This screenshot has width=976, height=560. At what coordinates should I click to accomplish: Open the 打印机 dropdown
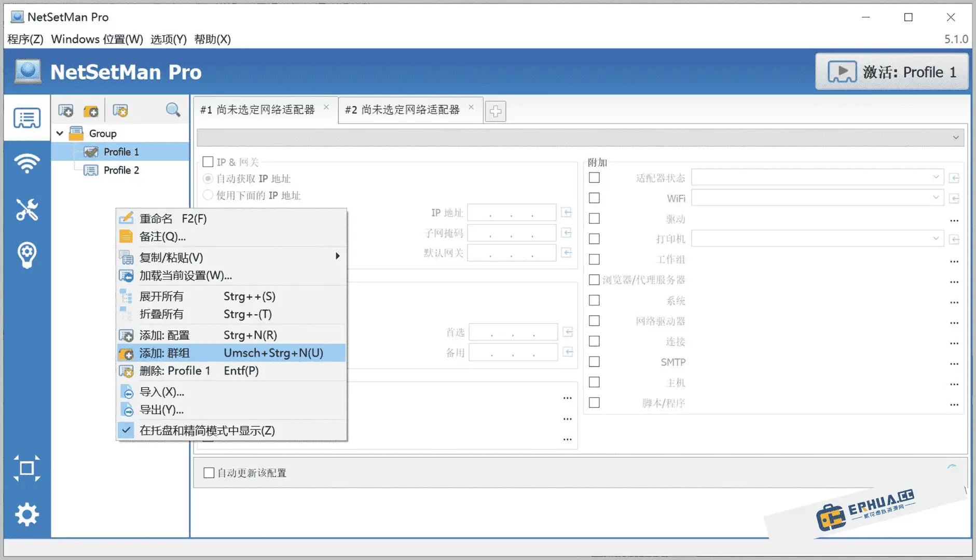point(817,239)
